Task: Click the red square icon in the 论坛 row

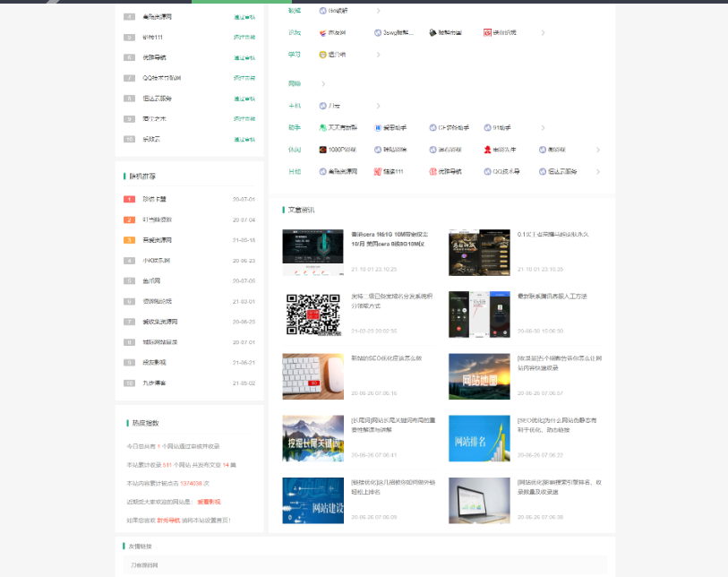Action: [487, 32]
